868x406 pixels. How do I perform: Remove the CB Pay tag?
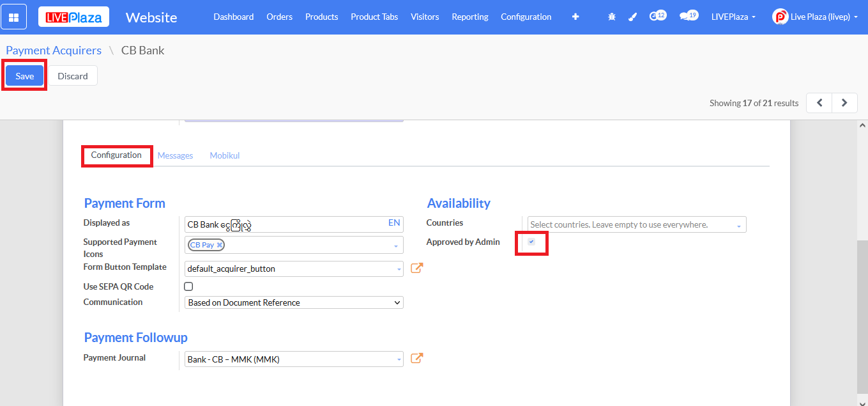[x=220, y=245]
